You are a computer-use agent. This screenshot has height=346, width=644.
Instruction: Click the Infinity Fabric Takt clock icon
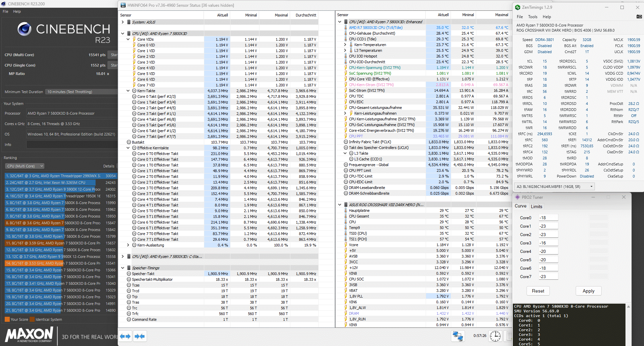pos(346,142)
